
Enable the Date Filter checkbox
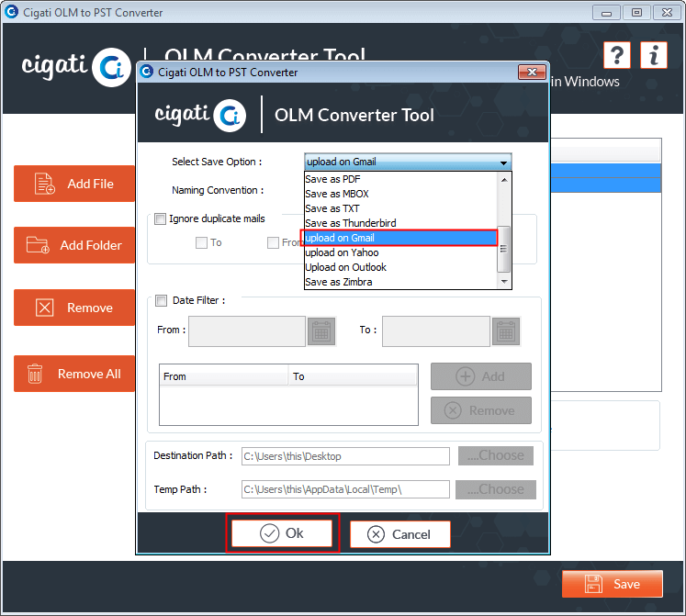pos(161,300)
